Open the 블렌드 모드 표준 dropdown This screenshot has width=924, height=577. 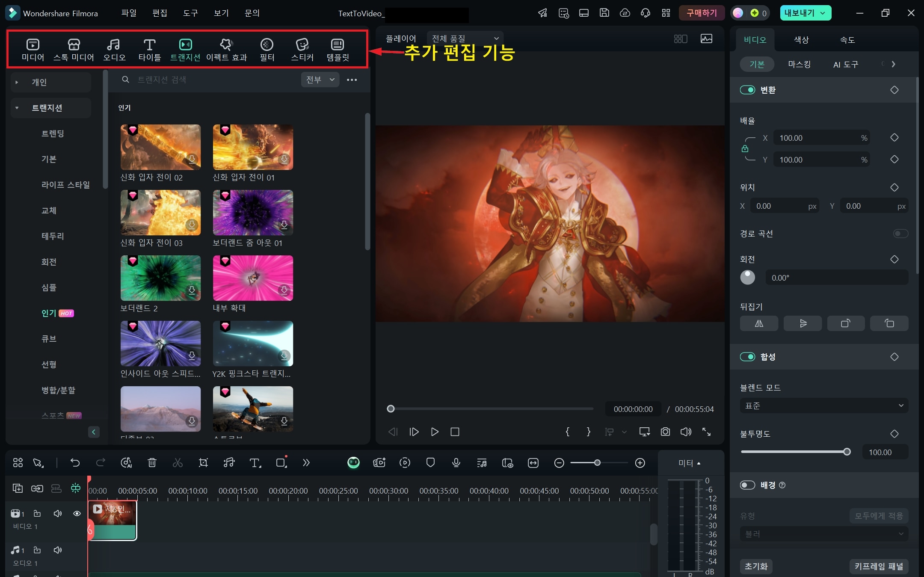824,405
